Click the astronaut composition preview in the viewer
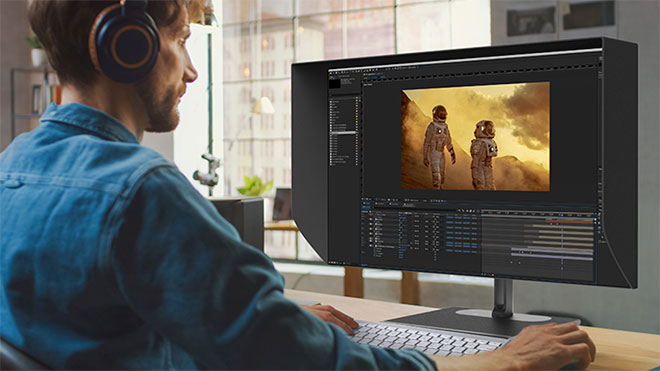This screenshot has height=371, width=660. [x=475, y=136]
